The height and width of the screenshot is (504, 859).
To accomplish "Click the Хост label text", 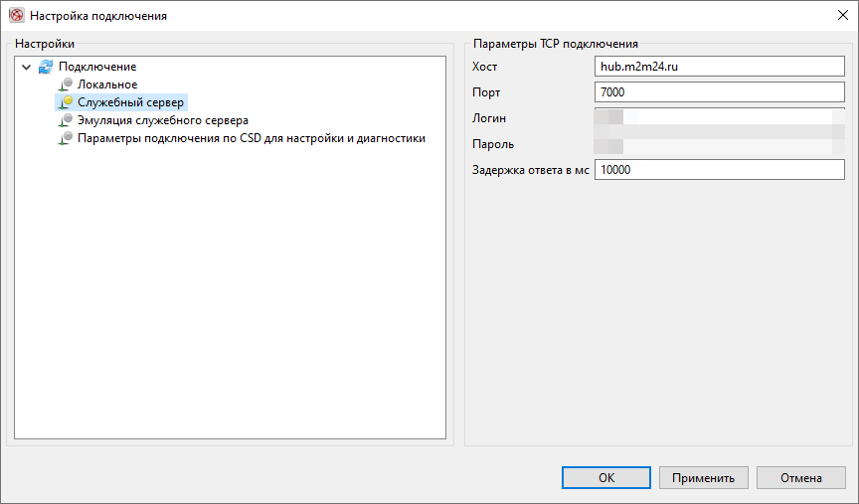I will pyautogui.click(x=485, y=67).
